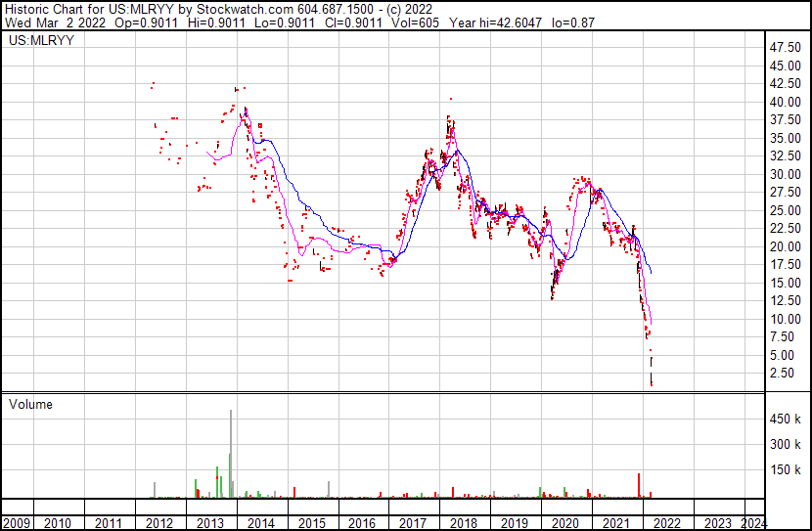This screenshot has width=812, height=531.
Task: Click the 2024 year label on time axis
Action: click(x=753, y=523)
